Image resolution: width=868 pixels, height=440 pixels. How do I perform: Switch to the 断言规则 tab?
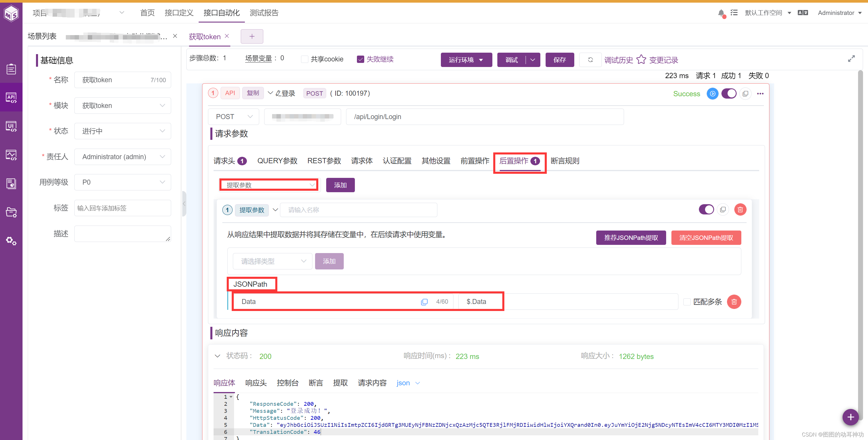pos(565,161)
